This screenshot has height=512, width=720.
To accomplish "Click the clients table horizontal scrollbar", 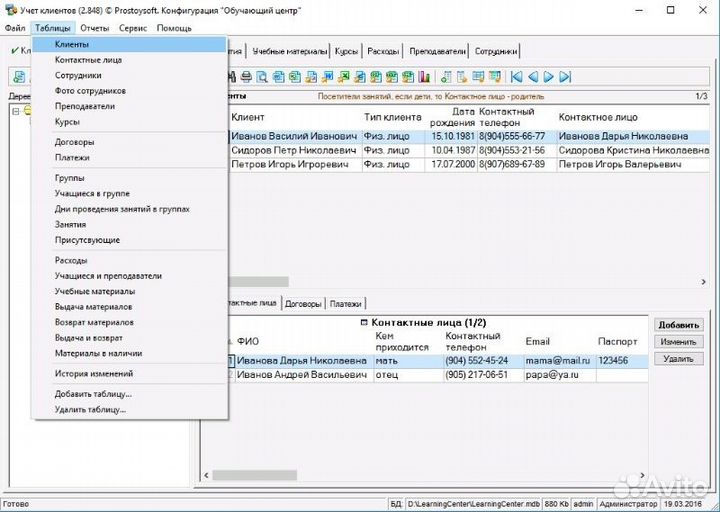I will tap(260, 282).
